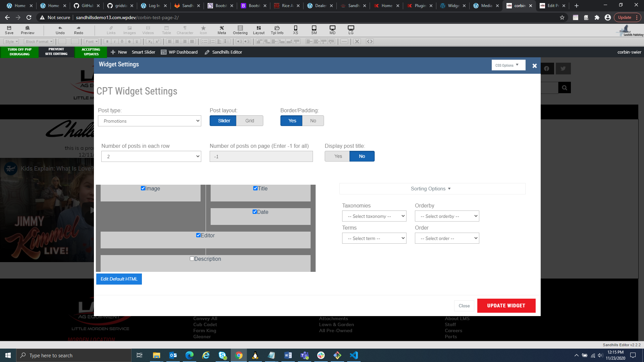Open the Style dropdown in format bar

tap(11, 42)
